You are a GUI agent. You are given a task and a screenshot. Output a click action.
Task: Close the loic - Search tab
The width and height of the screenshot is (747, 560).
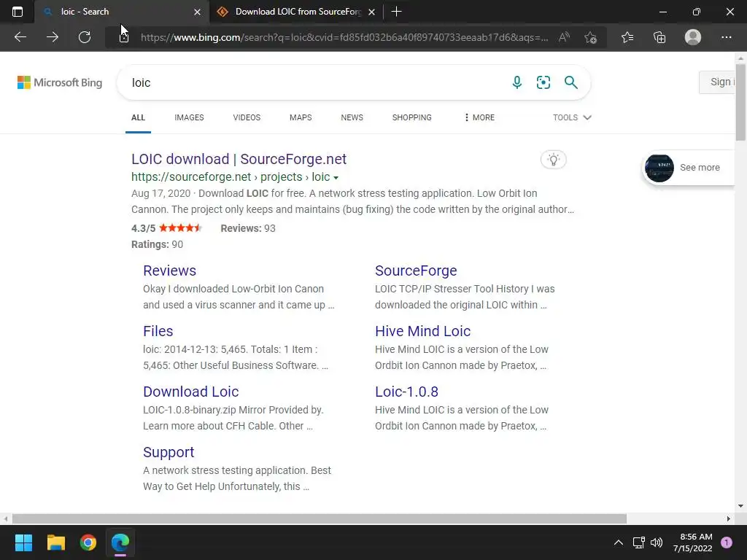(197, 12)
